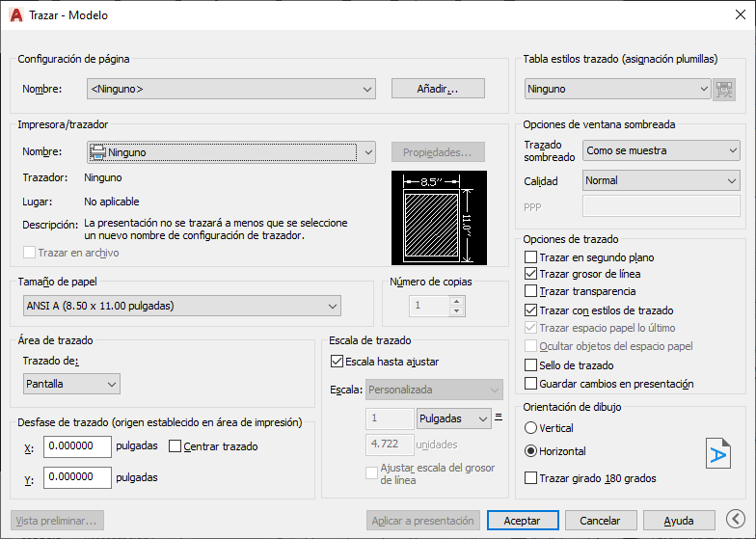Open Trazado de Pantalla dropdown
This screenshot has width=756, height=539.
[71, 384]
